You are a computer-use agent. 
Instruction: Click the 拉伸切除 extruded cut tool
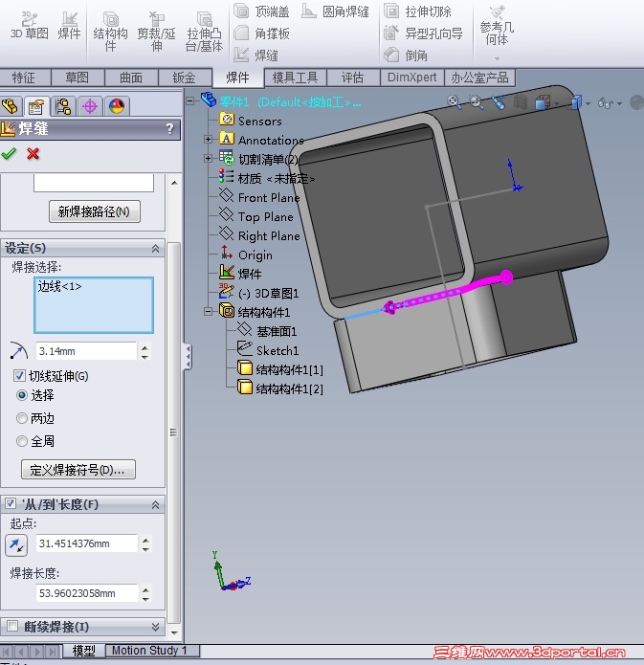tap(417, 11)
